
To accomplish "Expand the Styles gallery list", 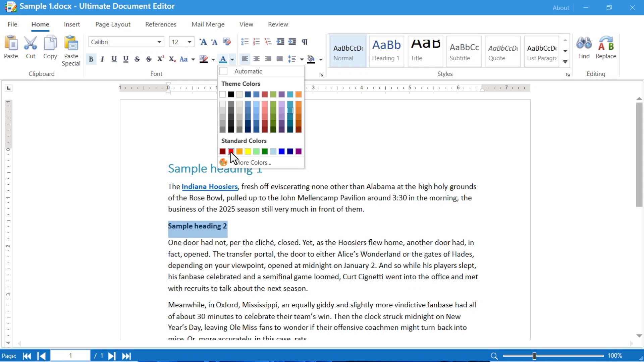I will point(565,62).
